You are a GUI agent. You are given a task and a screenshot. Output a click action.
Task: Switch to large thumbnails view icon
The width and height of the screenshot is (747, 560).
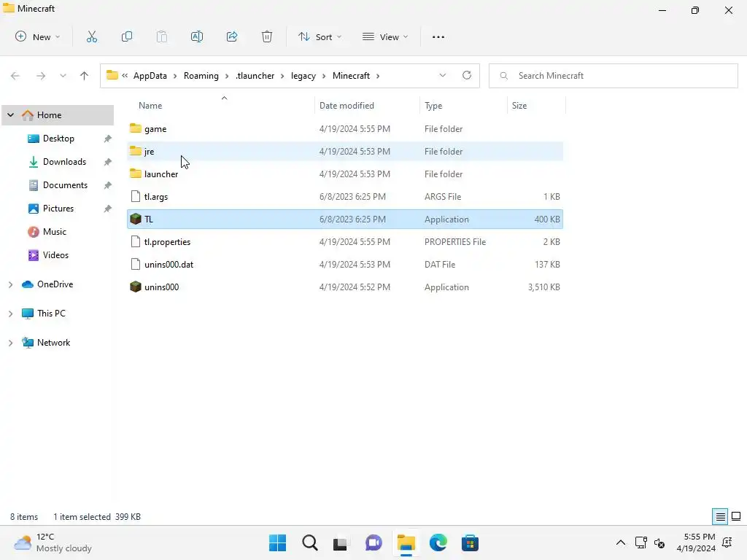736,516
